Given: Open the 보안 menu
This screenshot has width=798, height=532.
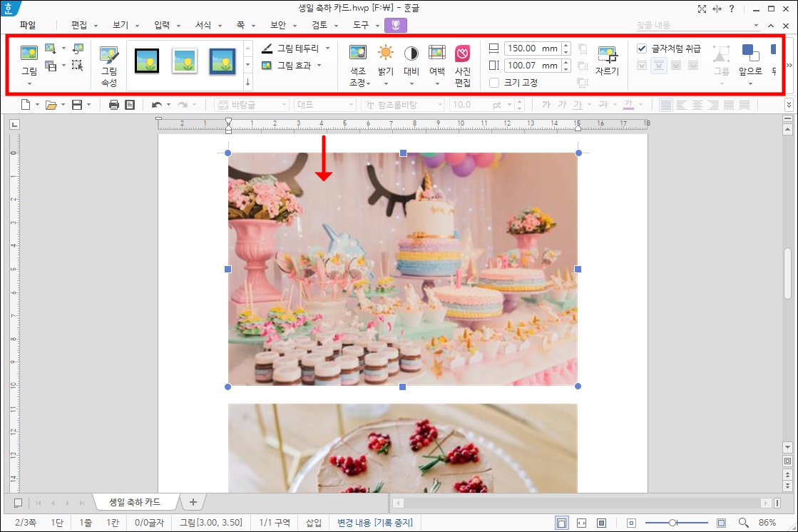Looking at the screenshot, I should (x=278, y=25).
